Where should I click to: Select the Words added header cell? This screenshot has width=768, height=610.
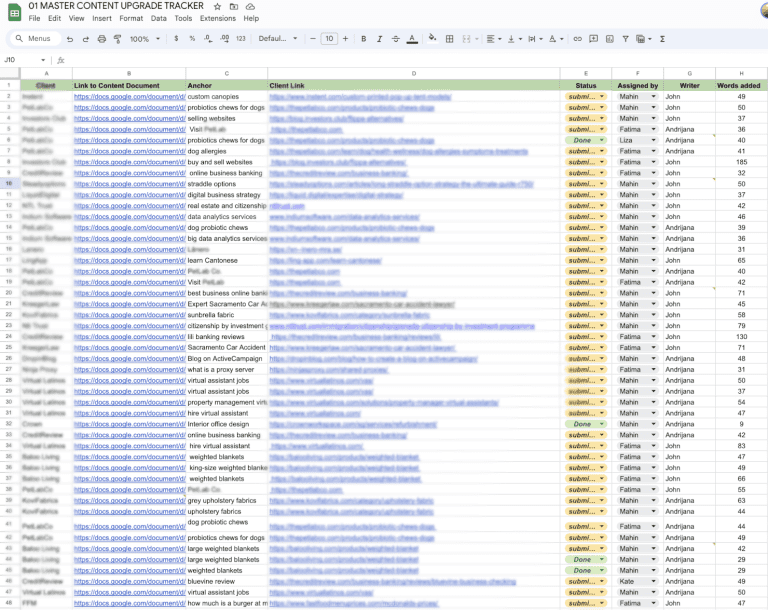(x=741, y=85)
